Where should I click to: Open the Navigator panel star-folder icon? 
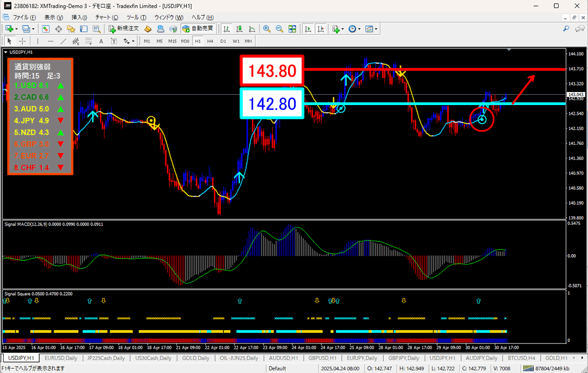tap(71, 28)
